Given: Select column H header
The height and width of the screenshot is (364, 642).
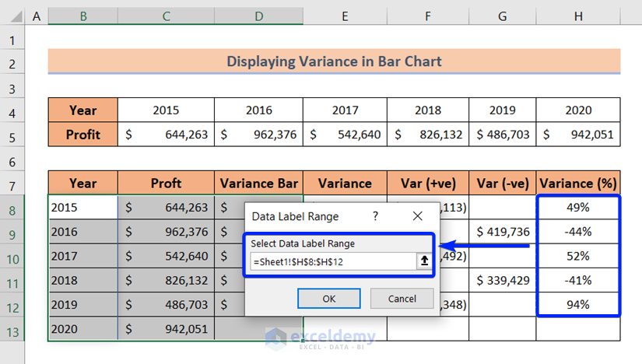Looking at the screenshot, I should point(578,16).
